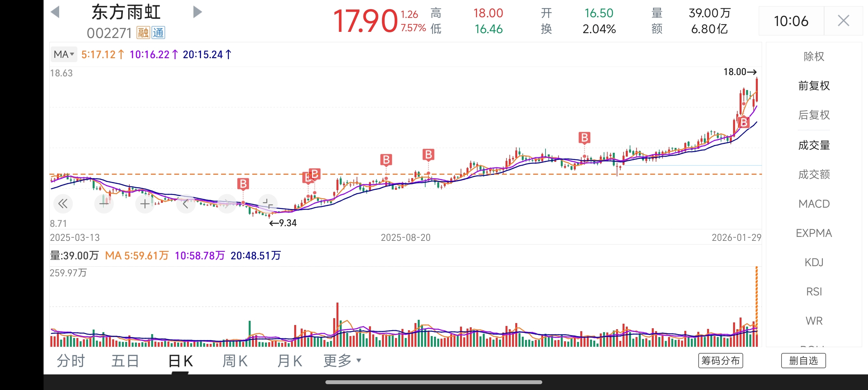The image size is (868, 390).
Task: Collapse chart controls with double-left arrow
Action: tap(63, 203)
